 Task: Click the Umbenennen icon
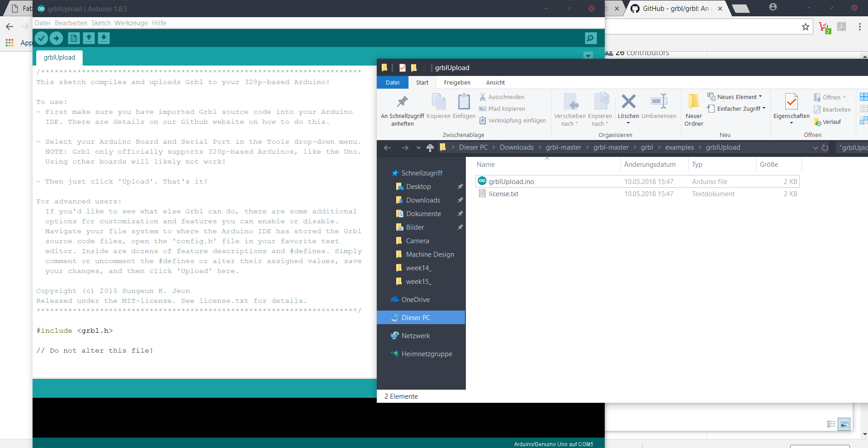pos(659,102)
